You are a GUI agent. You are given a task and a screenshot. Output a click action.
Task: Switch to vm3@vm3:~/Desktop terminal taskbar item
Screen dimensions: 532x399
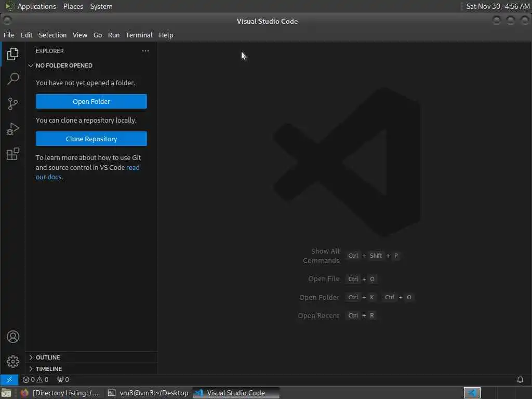(x=148, y=393)
